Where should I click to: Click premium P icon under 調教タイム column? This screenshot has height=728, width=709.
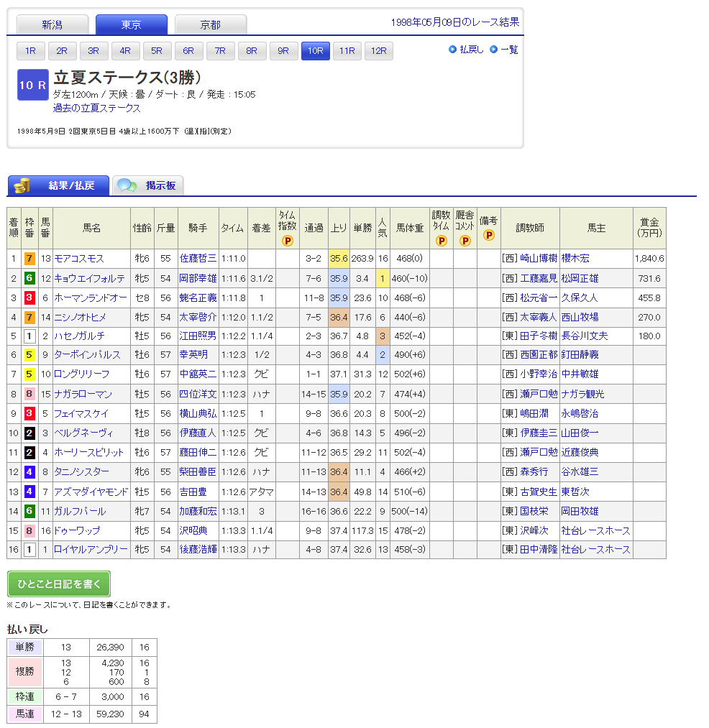point(441,241)
